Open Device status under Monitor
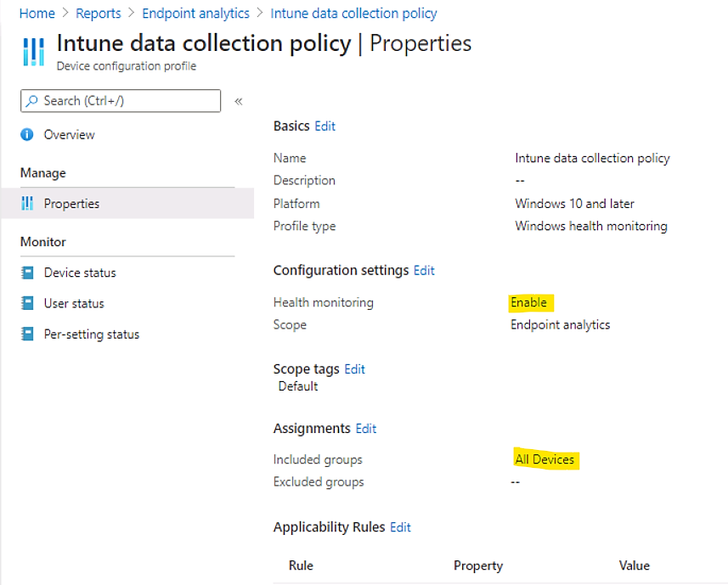Screen dimensions: 728x585 click(80, 273)
